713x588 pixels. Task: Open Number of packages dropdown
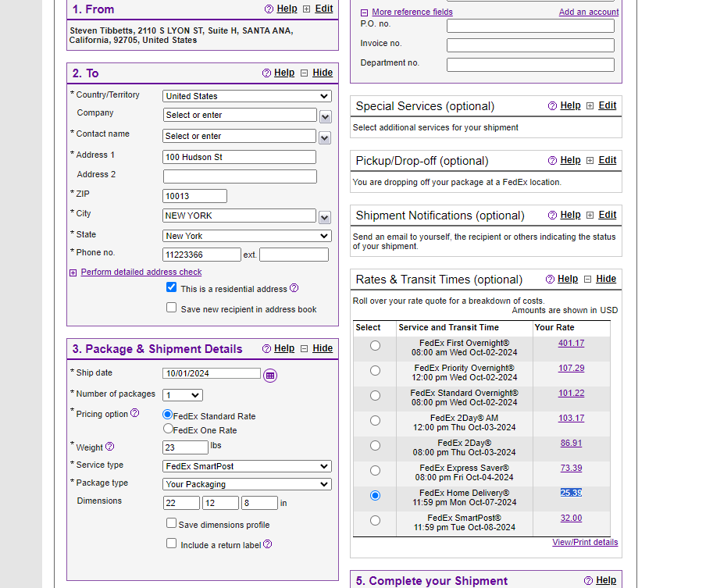(183, 395)
